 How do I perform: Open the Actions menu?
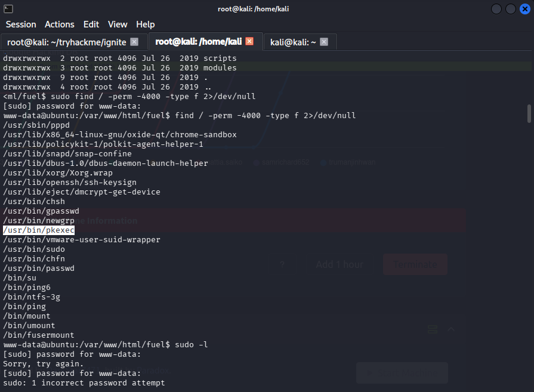(x=60, y=24)
